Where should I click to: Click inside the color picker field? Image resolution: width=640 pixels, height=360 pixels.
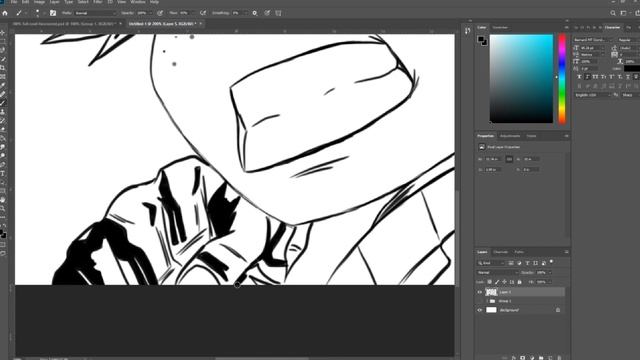pos(521,79)
